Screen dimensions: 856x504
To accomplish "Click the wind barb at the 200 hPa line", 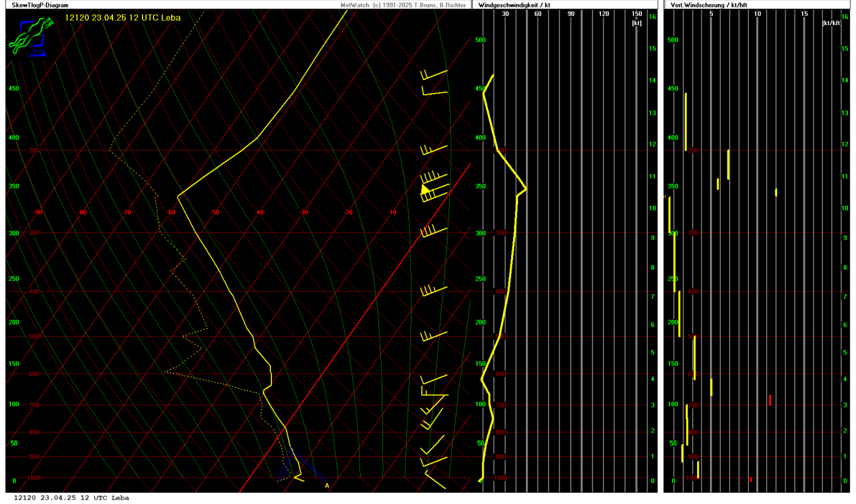I will [x=434, y=150].
